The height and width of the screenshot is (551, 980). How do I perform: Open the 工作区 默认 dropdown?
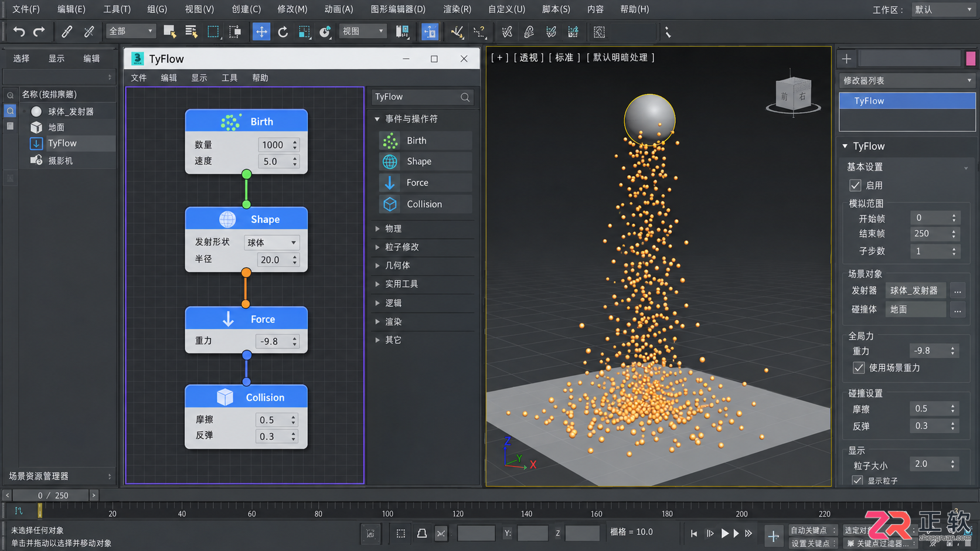pos(943,9)
